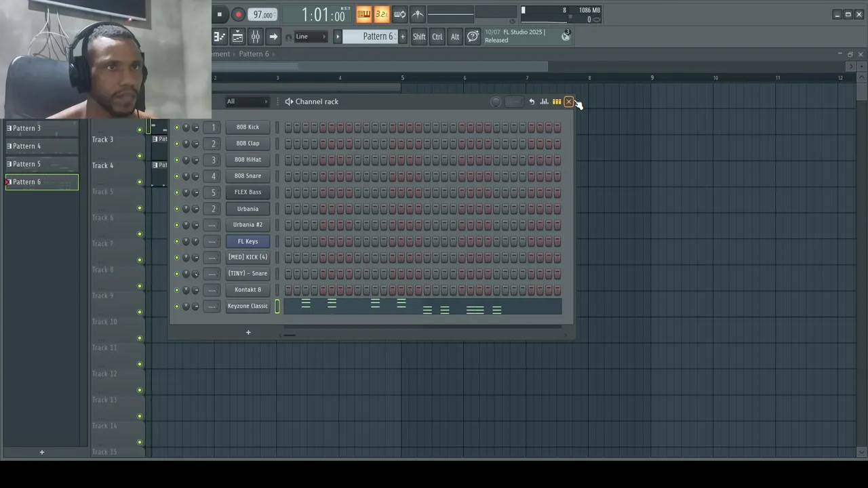868x488 pixels.
Task: Select the FLEX Bass channel
Action: 248,192
